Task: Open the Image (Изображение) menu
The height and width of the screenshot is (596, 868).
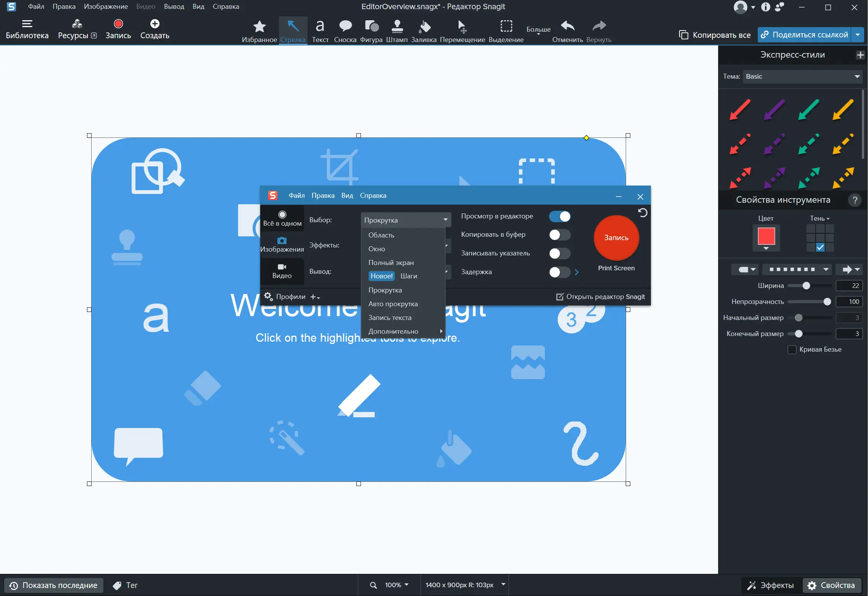Action: (x=106, y=6)
